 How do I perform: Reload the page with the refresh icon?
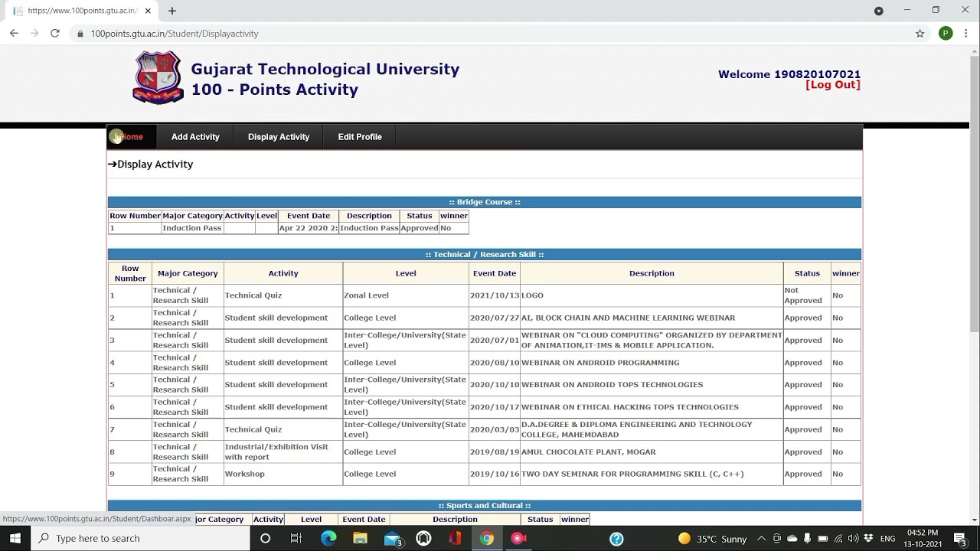pos(55,34)
